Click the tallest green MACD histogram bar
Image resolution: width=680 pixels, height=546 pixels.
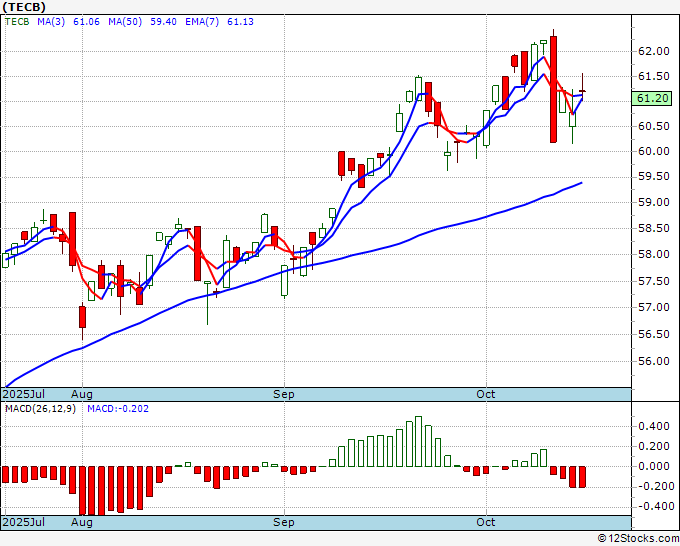tap(418, 441)
